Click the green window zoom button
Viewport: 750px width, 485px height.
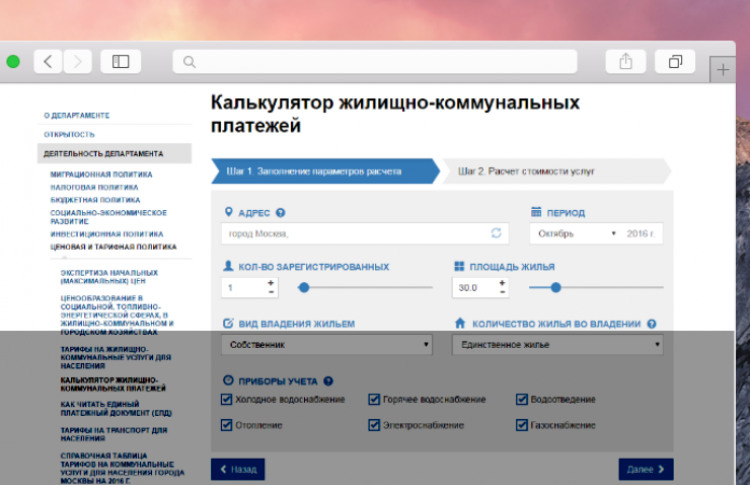tap(13, 61)
